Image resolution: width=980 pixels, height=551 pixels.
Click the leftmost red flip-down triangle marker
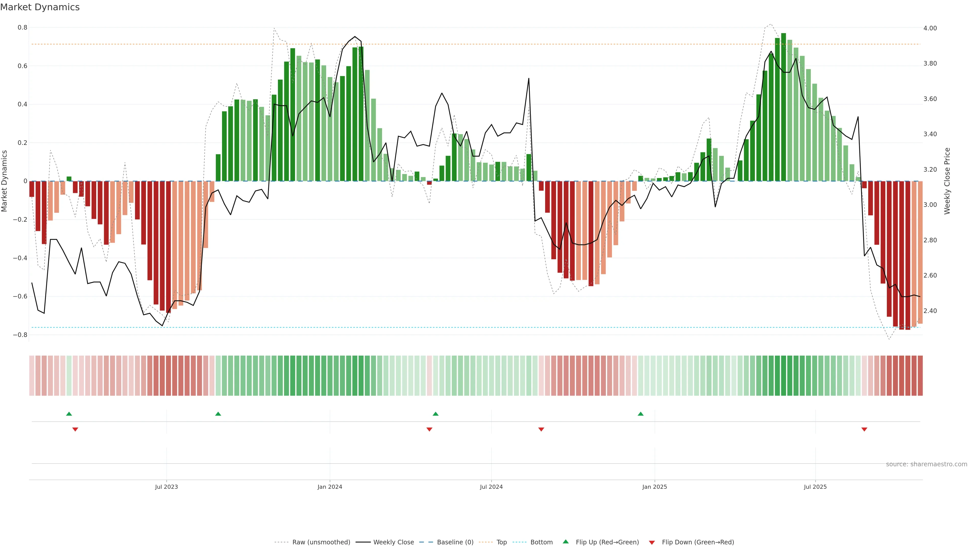pyautogui.click(x=75, y=429)
